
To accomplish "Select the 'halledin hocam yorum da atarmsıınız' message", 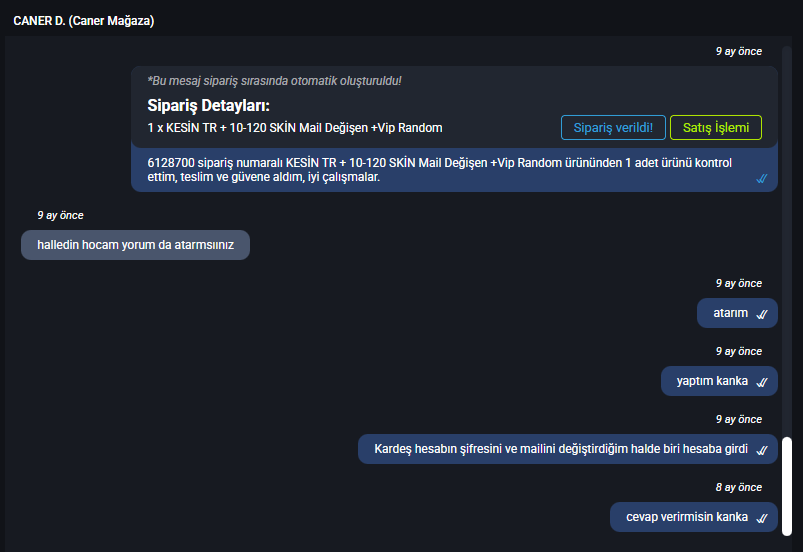I will [135, 245].
